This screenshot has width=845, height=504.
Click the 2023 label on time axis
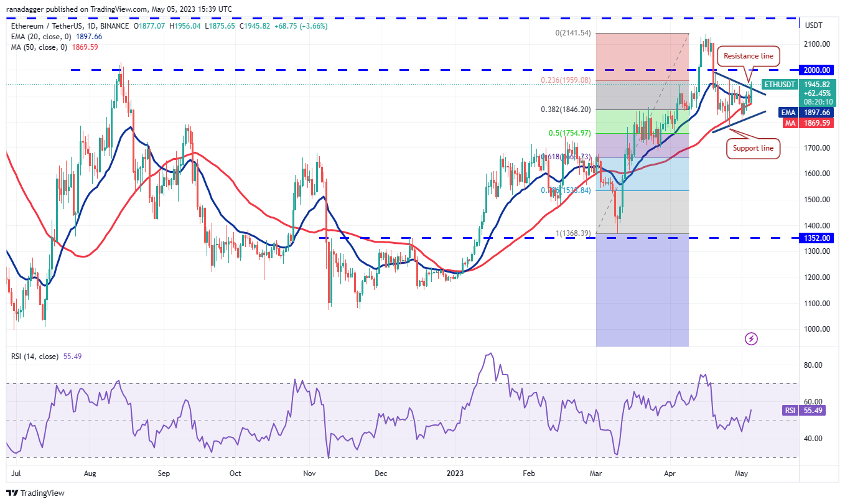(452, 473)
